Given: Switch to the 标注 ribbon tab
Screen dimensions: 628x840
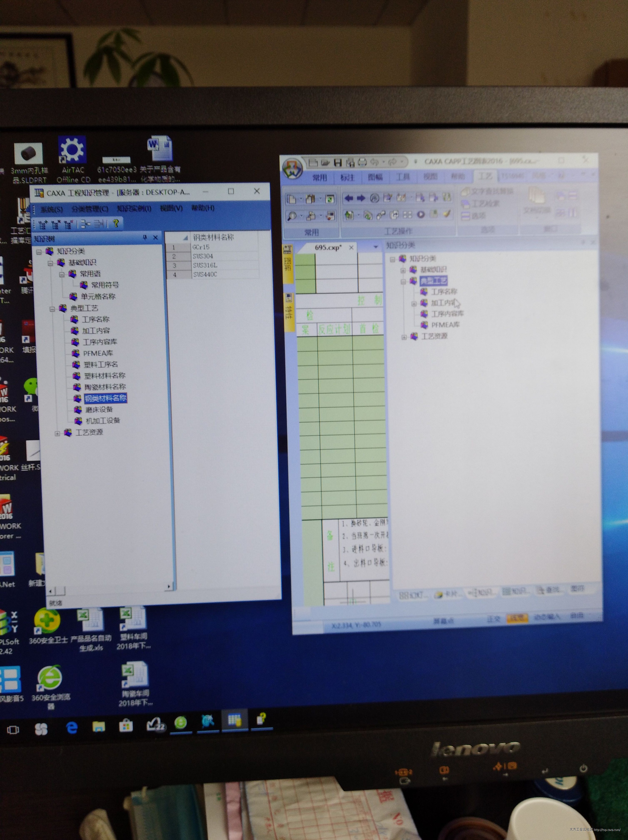Looking at the screenshot, I should [x=347, y=177].
